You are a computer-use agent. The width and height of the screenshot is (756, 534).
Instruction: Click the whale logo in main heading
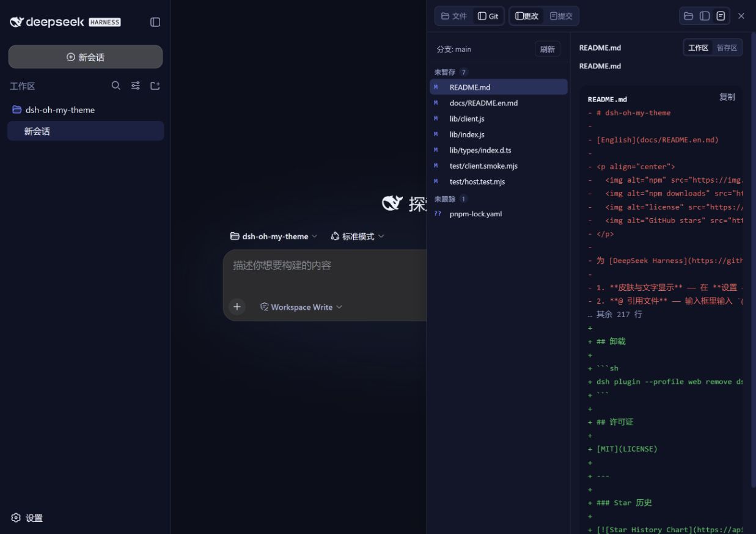tap(392, 203)
